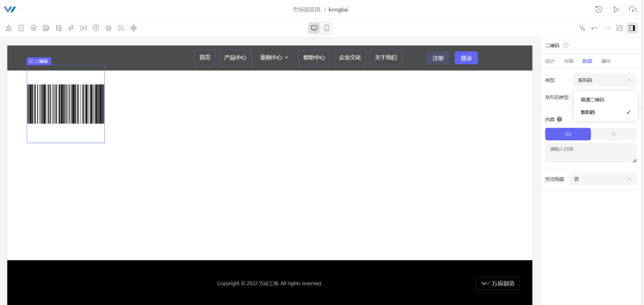Open the shield permissions icon
The image size is (644, 305).
click(96, 28)
